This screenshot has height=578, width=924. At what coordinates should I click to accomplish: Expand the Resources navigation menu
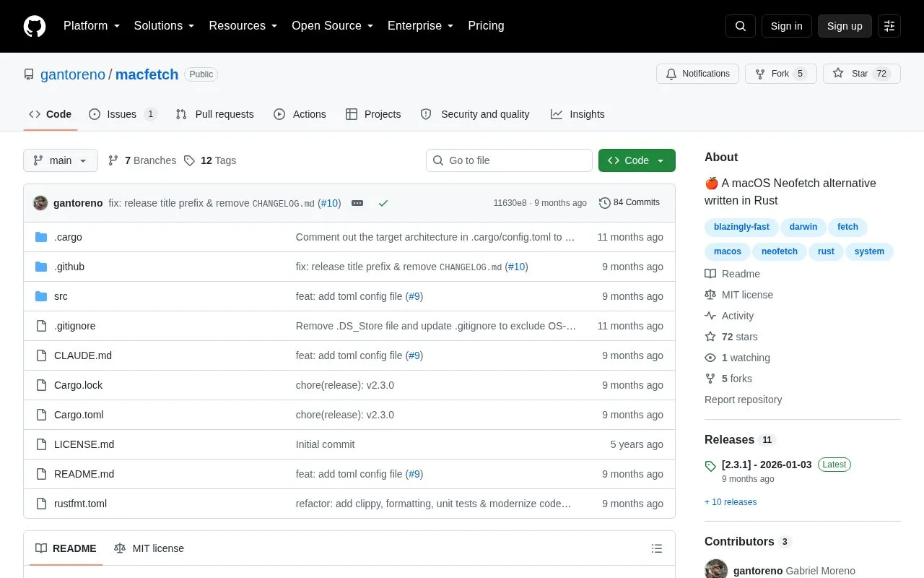pyautogui.click(x=243, y=26)
